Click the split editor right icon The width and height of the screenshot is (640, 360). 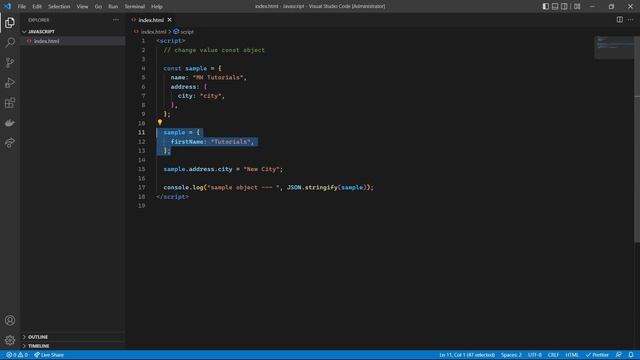point(620,20)
